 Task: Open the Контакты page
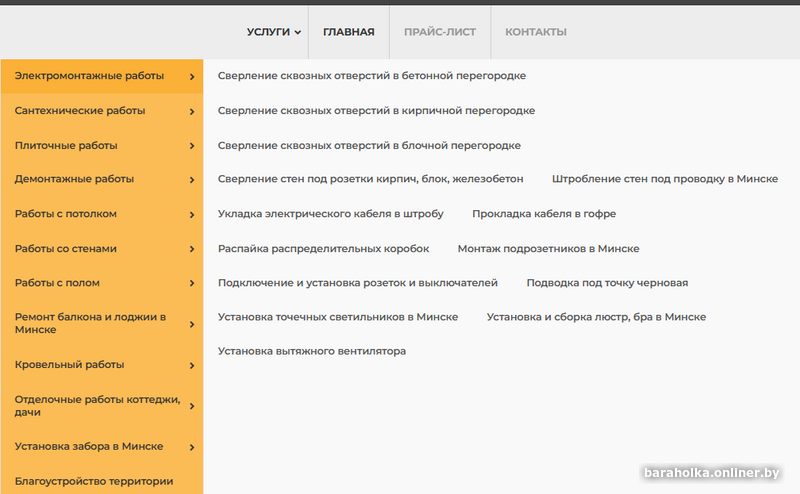(536, 32)
